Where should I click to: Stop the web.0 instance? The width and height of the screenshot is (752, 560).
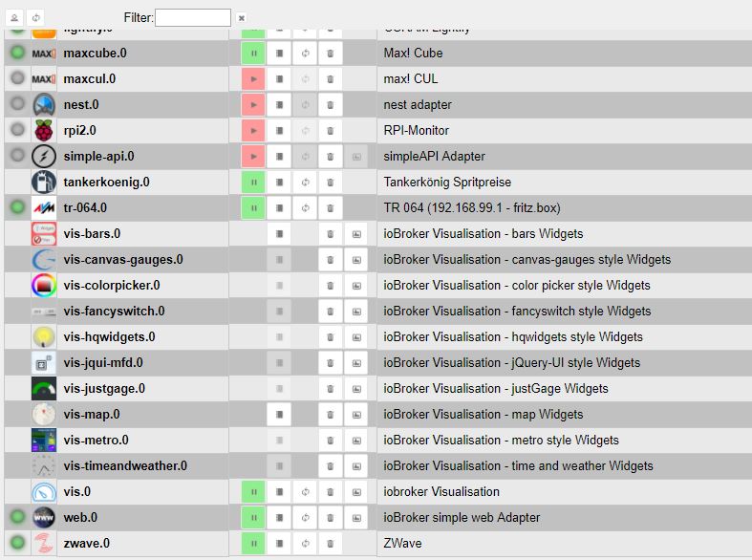(253, 518)
